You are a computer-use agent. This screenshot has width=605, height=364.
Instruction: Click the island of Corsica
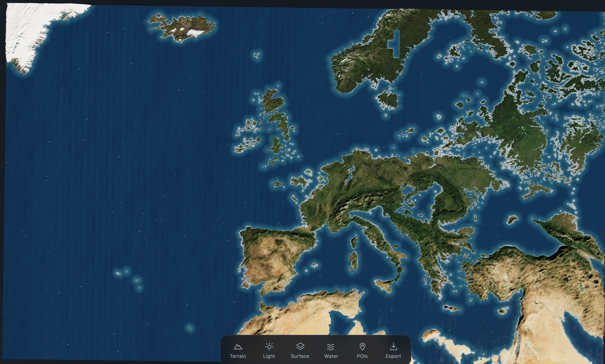pyautogui.click(x=354, y=241)
